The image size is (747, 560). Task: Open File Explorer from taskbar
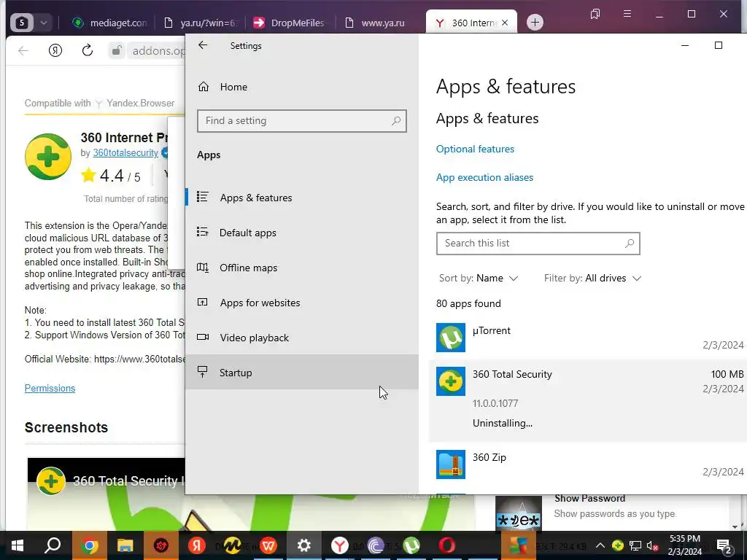(x=125, y=545)
